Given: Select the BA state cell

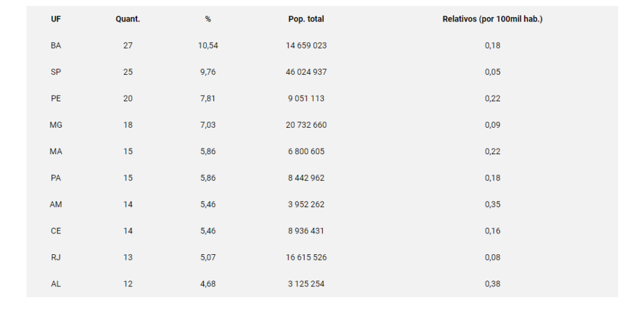Looking at the screenshot, I should point(56,45).
